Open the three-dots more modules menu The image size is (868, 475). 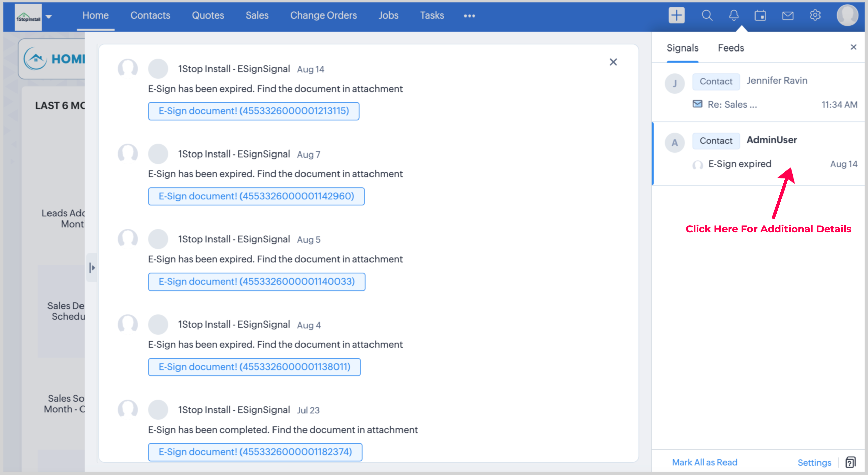469,16
